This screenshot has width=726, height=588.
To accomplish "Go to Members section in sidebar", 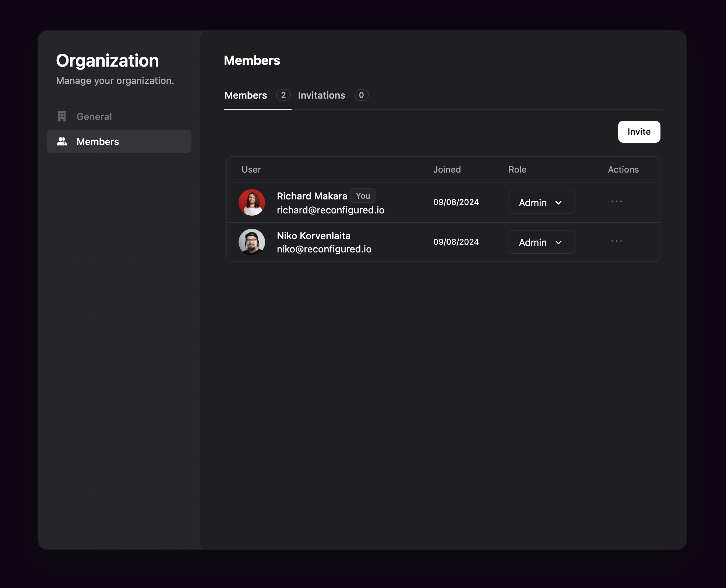I will coord(98,142).
